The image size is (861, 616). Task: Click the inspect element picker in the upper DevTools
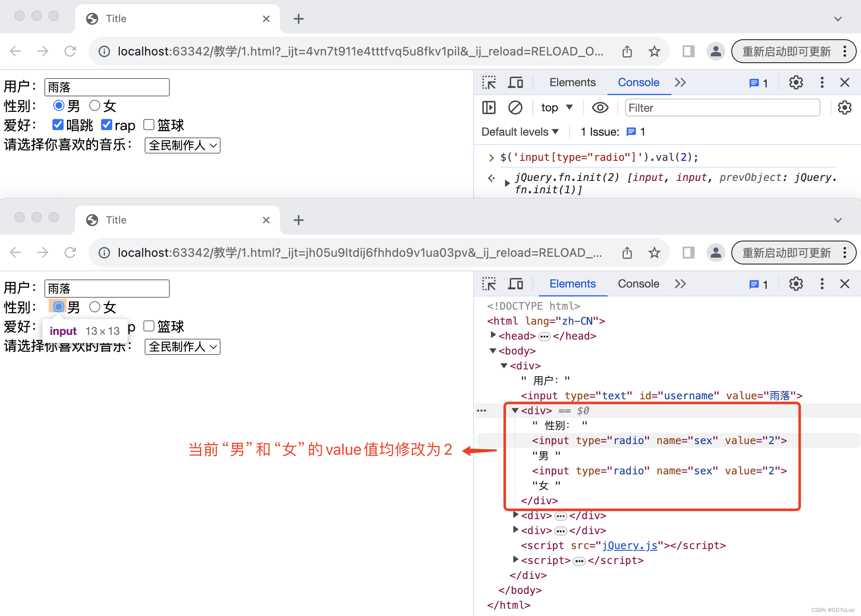pos(489,82)
